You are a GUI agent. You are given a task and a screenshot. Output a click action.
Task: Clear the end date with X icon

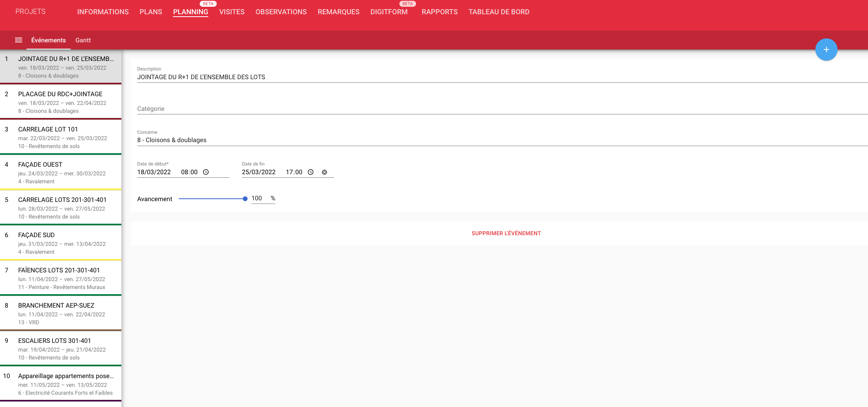tap(324, 172)
